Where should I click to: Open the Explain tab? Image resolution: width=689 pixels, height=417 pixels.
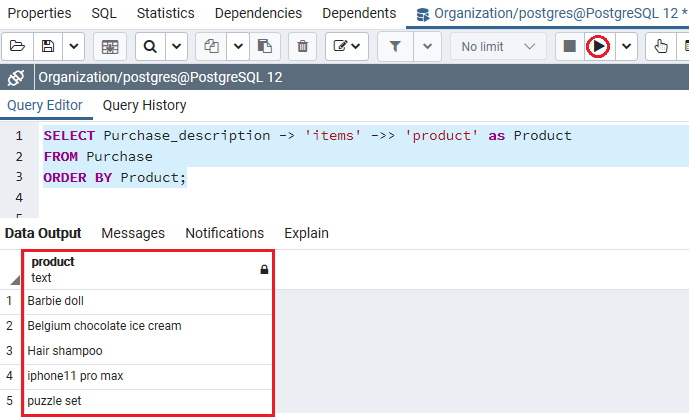(306, 233)
